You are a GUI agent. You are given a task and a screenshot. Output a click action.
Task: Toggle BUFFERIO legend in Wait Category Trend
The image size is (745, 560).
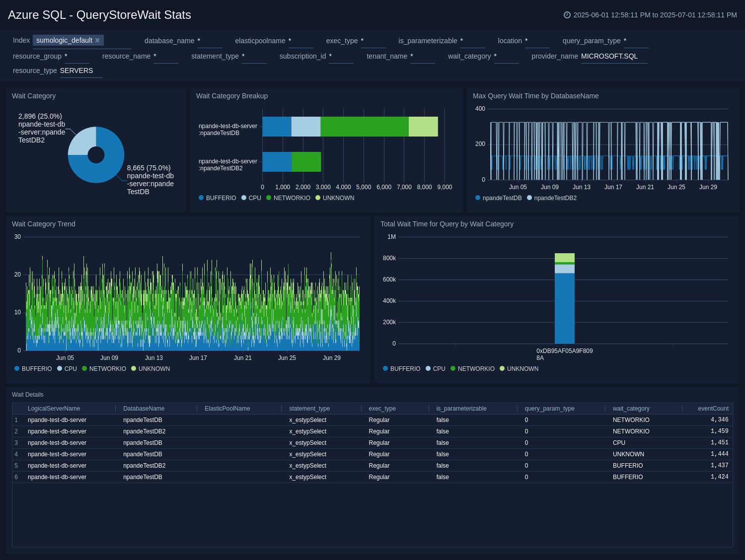[x=33, y=369]
